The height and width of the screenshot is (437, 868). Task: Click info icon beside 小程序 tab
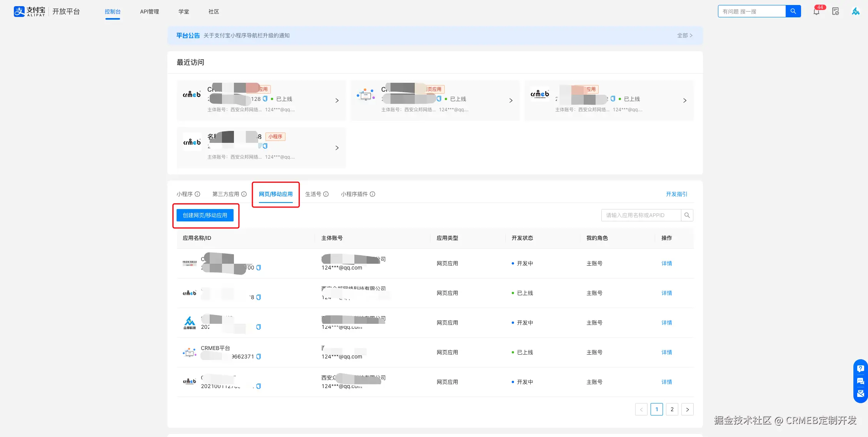pos(197,194)
